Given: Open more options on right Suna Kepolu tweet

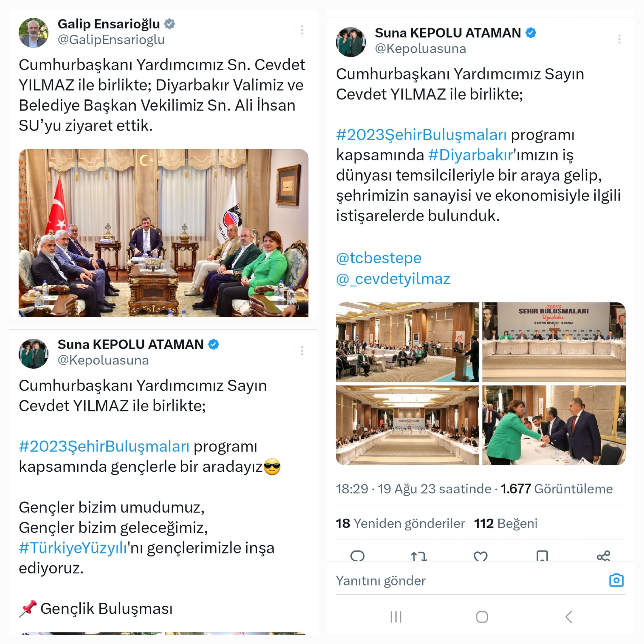Looking at the screenshot, I should [619, 39].
